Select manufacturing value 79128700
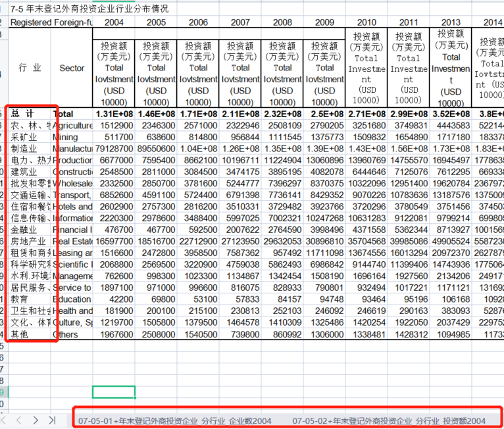Screen dimensions: 504x429 pyautogui.click(x=114, y=149)
